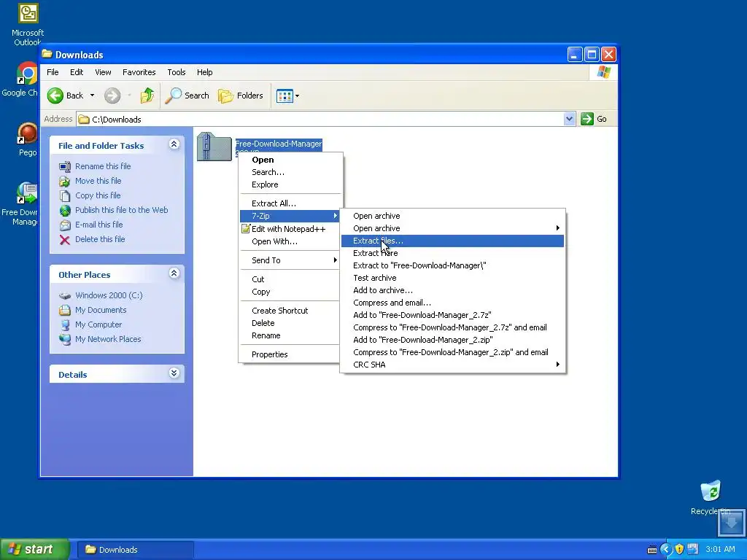747x560 pixels.
Task: Click the Forward arrow icon
Action: point(112,96)
